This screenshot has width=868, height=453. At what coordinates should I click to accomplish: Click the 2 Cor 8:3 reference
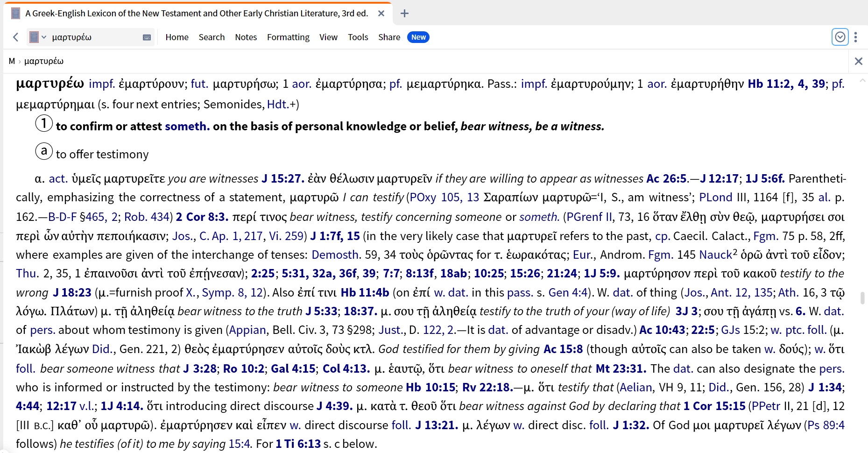tap(202, 217)
